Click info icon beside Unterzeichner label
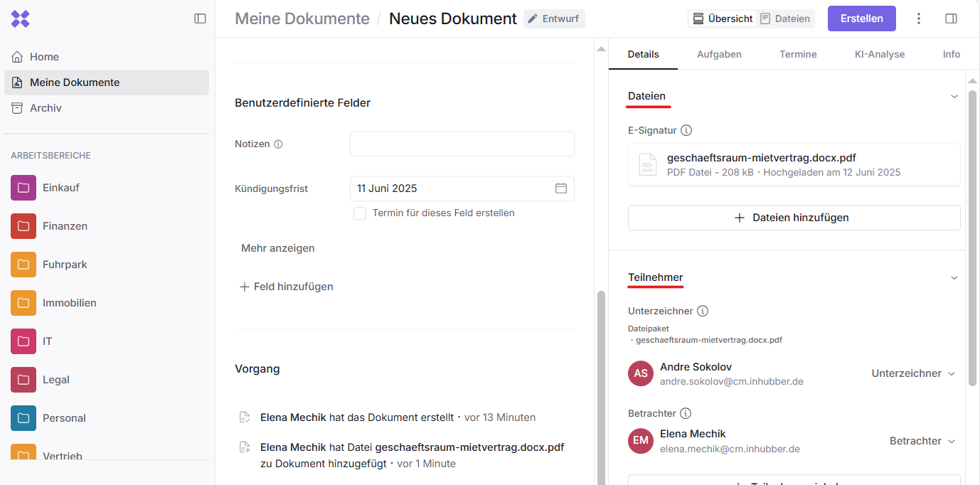 [703, 311]
